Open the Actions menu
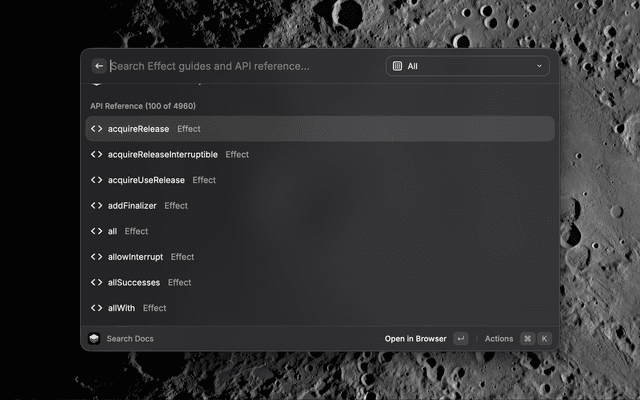 pyautogui.click(x=499, y=339)
